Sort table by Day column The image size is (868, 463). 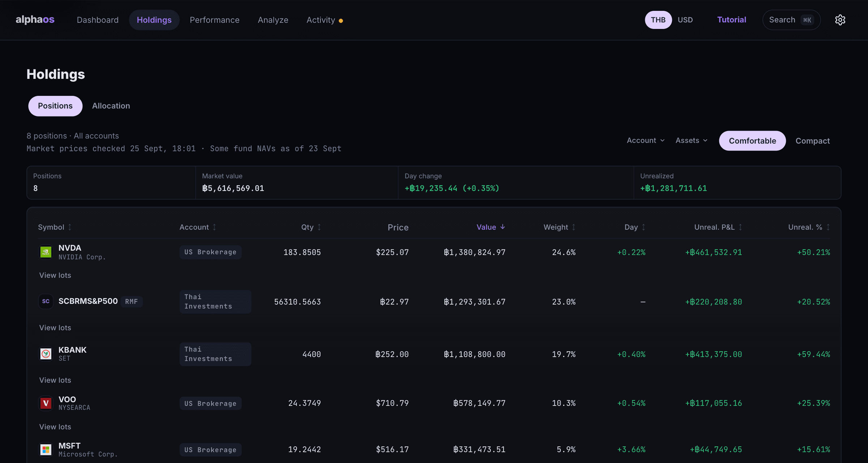[x=635, y=227]
